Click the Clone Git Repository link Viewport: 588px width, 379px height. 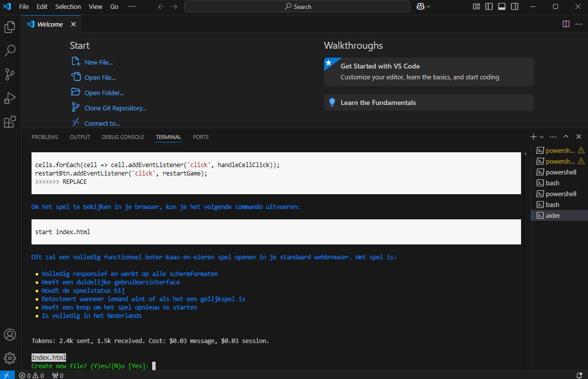[x=115, y=108]
